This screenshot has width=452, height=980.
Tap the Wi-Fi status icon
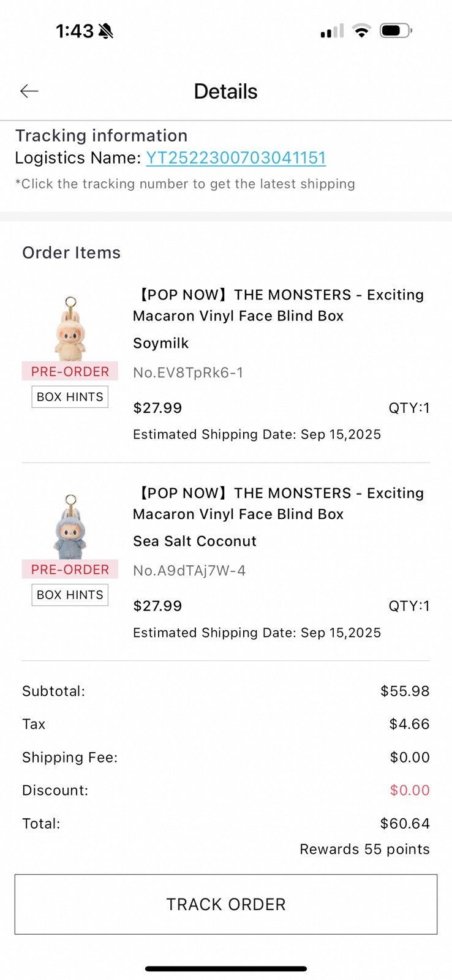(x=362, y=31)
